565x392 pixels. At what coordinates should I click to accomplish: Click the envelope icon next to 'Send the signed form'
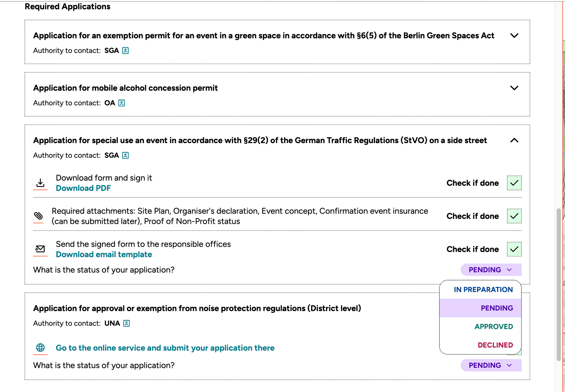coord(40,248)
